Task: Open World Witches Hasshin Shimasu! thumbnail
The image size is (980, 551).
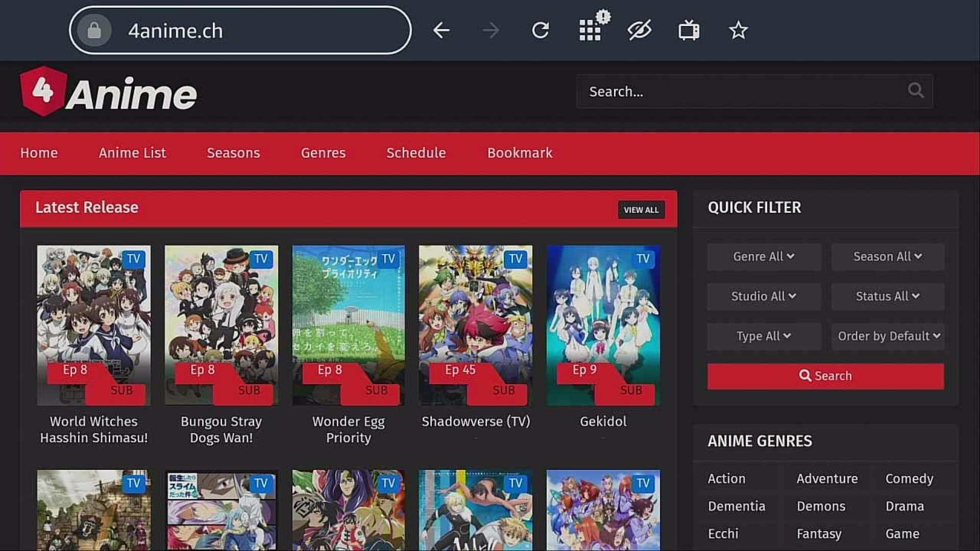Action: (x=94, y=325)
